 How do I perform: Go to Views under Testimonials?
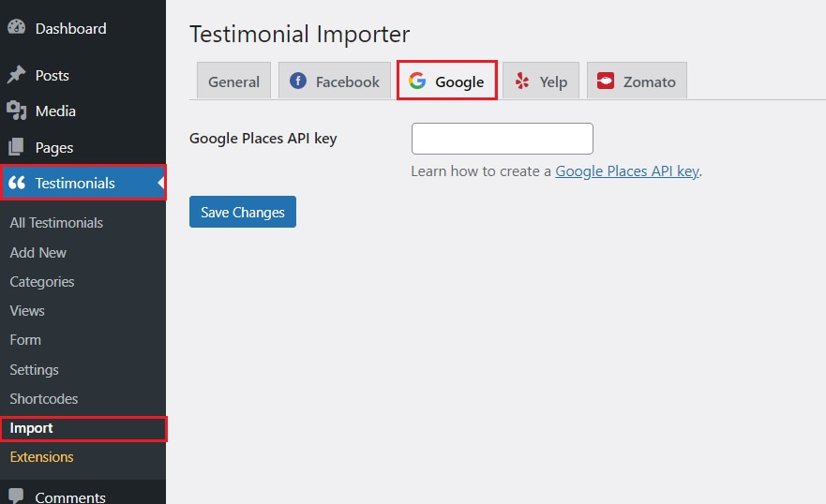[27, 310]
